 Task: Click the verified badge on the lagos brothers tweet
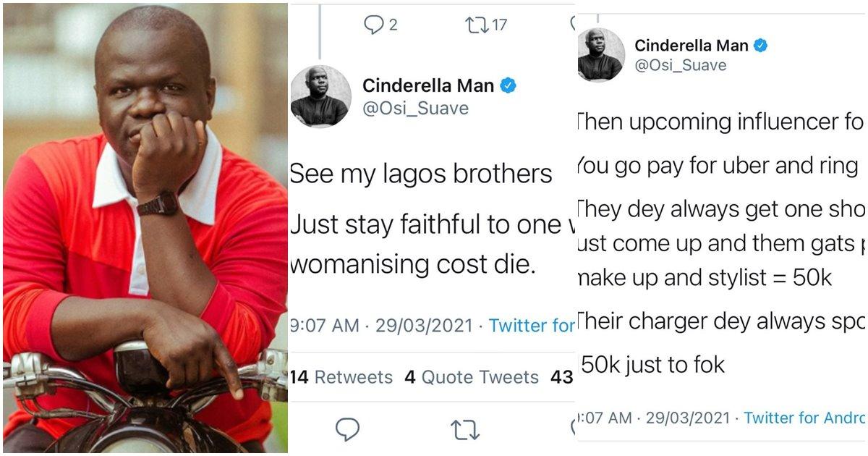click(x=509, y=85)
